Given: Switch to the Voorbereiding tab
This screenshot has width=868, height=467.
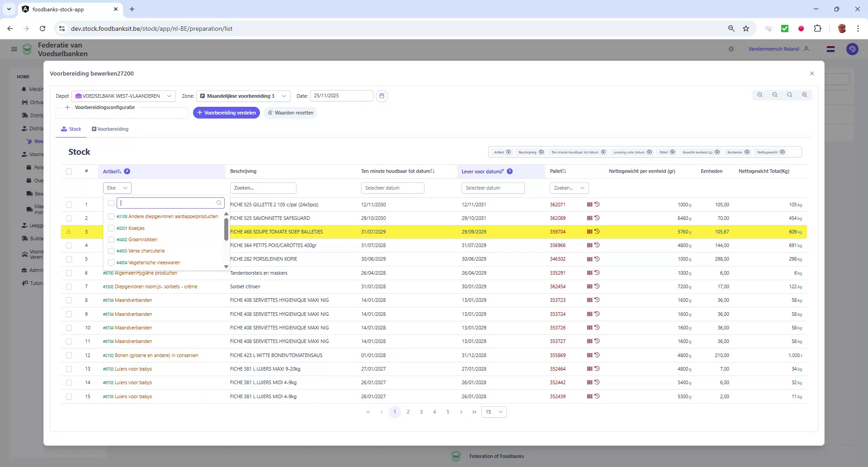Looking at the screenshot, I should [110, 129].
